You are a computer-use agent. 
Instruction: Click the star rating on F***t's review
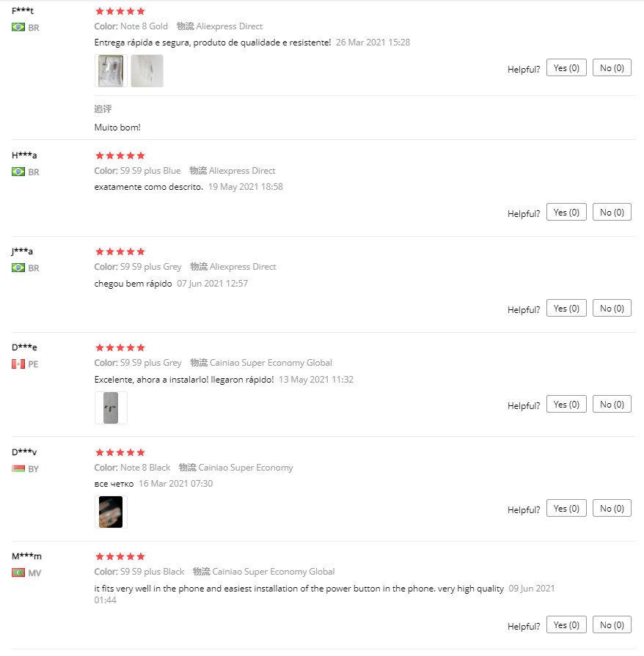[x=120, y=11]
